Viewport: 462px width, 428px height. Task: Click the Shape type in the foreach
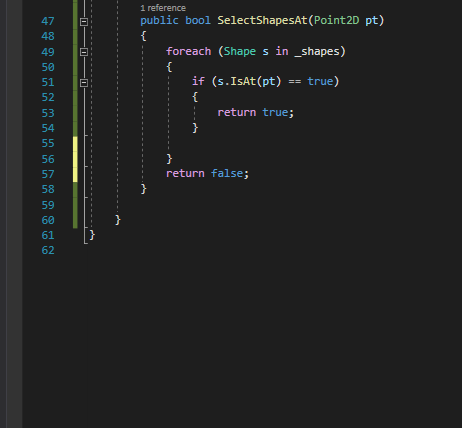[x=240, y=51]
